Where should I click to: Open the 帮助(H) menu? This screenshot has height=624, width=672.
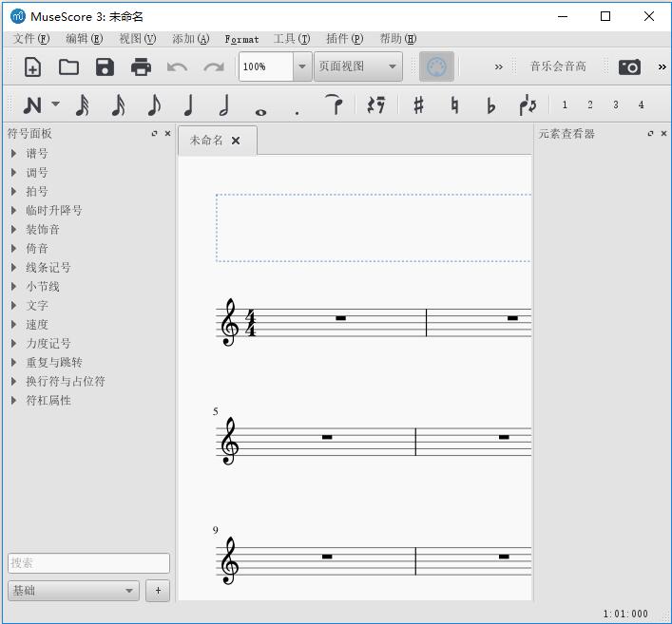click(398, 39)
